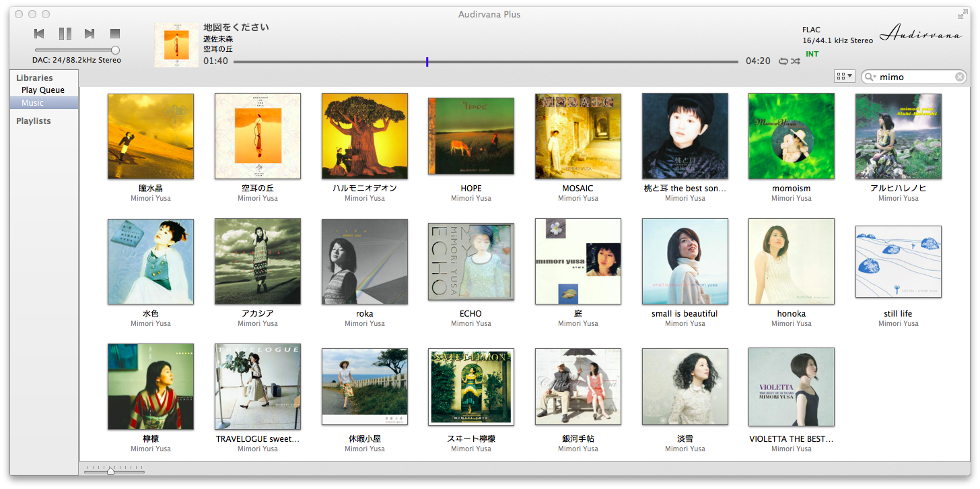Click the honoka album title text
This screenshot has height=489, width=980.
point(792,314)
